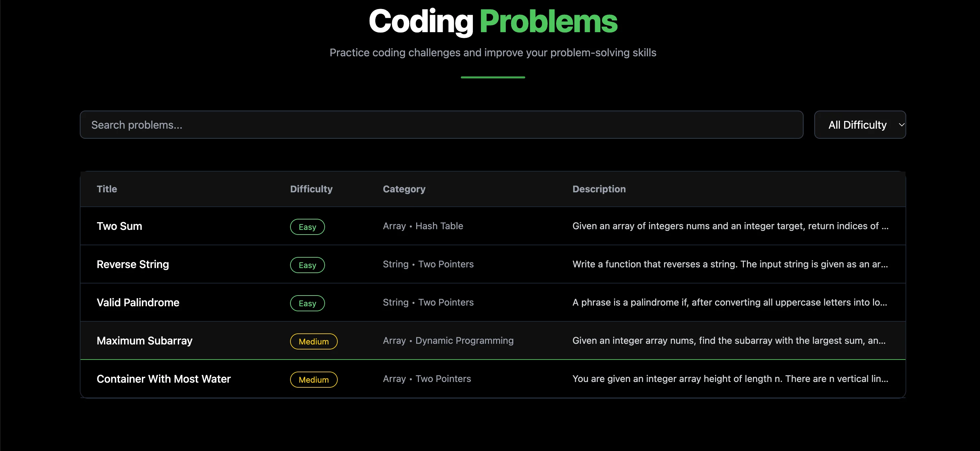Click description 'Given an integer array nums'
Image resolution: width=980 pixels, height=451 pixels.
(x=729, y=340)
